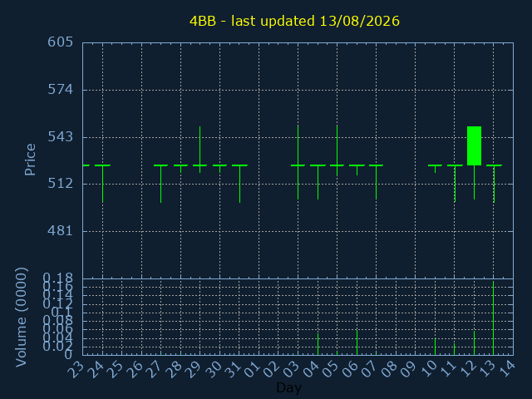Click the Price y-axis title
The image size is (532, 399).
pyautogui.click(x=30, y=160)
